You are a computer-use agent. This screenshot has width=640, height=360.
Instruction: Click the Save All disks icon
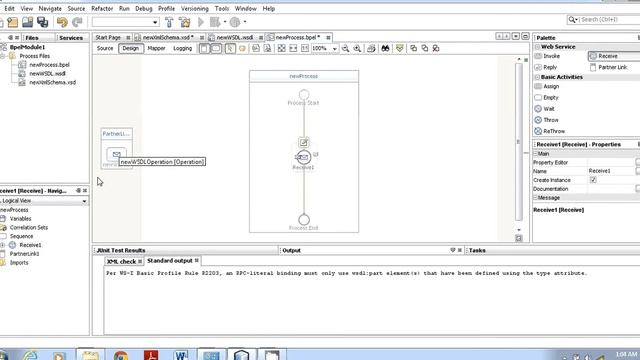point(42,22)
